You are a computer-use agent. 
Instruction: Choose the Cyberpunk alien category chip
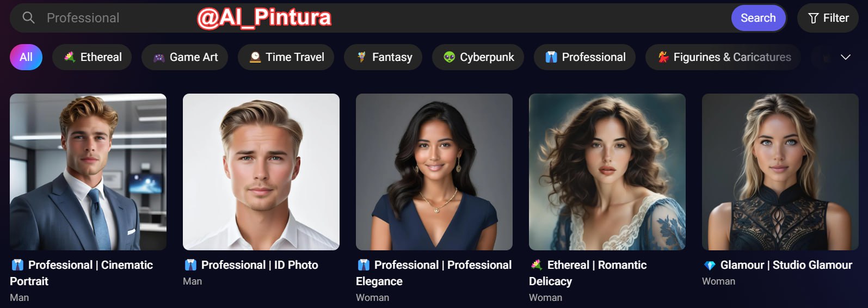tap(478, 57)
